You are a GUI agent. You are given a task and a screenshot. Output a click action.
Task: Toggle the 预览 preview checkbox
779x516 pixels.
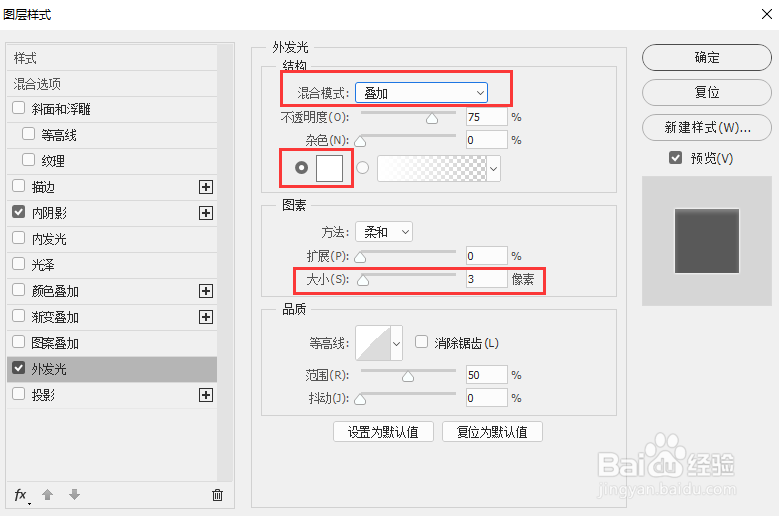click(676, 158)
